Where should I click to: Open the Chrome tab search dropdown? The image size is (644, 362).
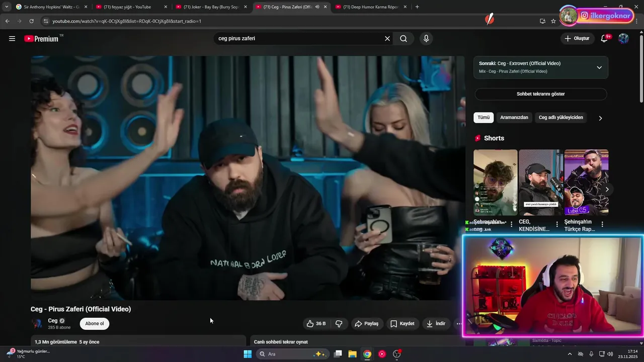pyautogui.click(x=7, y=7)
